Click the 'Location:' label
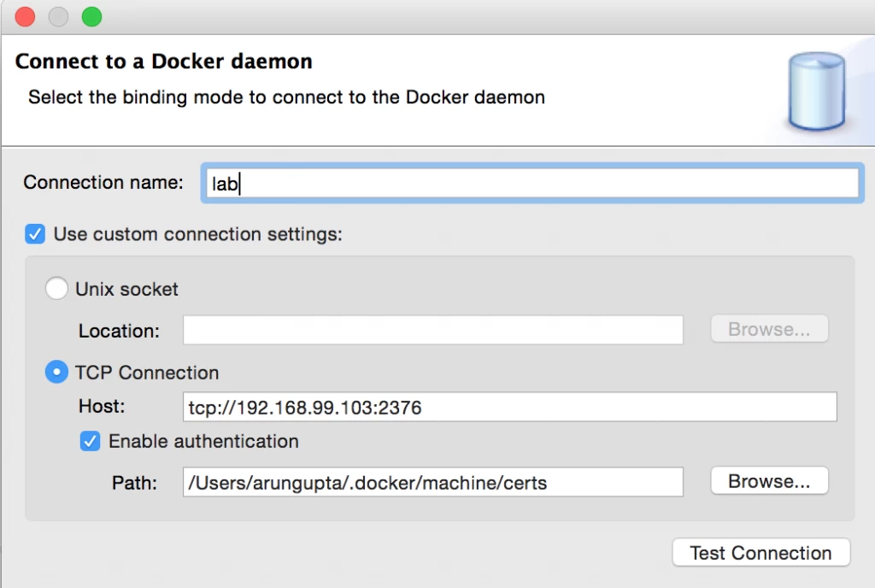This screenshot has width=875, height=588. pos(119,331)
